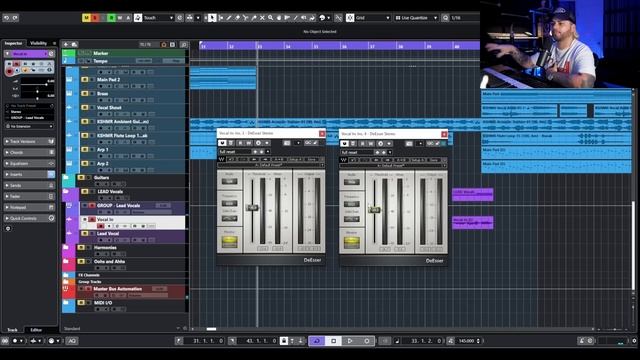Click the transport Stop button
Screen dimensions: 640x360
[x=333, y=341]
